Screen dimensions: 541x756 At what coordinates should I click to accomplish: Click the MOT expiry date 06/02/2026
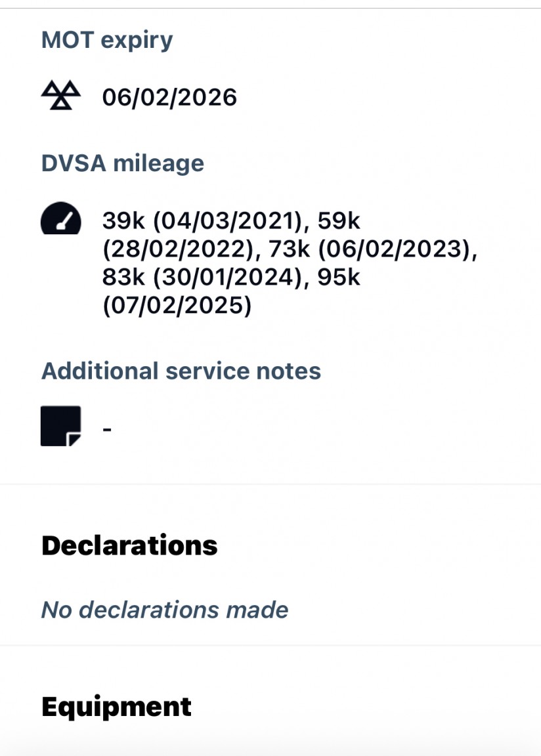click(169, 98)
